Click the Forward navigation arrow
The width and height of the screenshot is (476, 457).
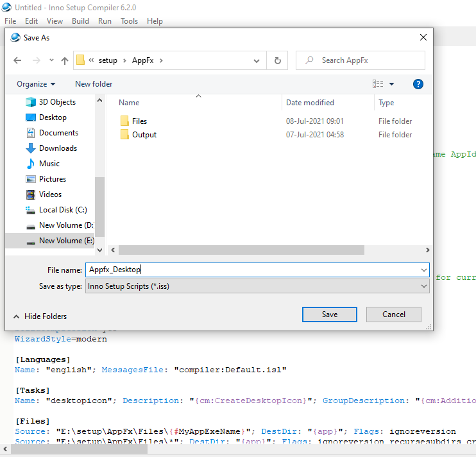coord(37,60)
